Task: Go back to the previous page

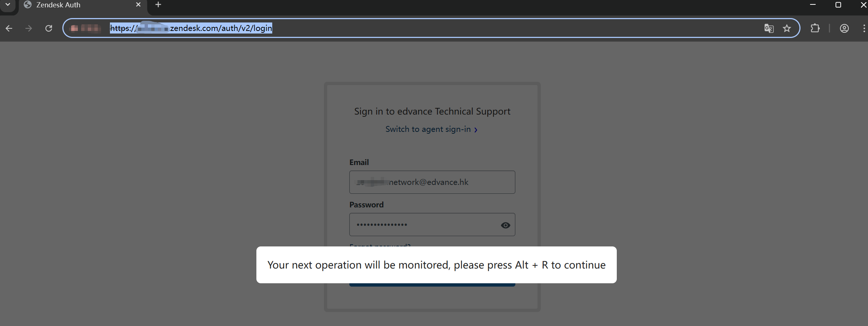Action: tap(9, 28)
